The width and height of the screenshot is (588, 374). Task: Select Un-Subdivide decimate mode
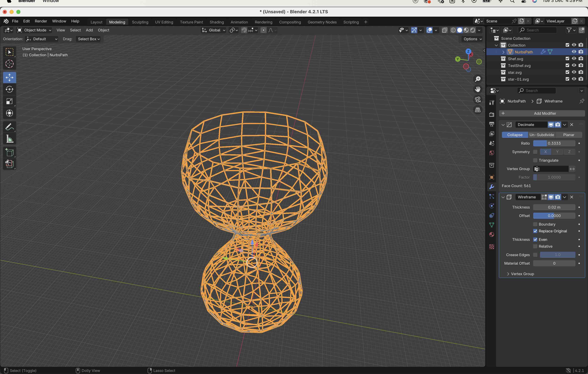coord(542,135)
